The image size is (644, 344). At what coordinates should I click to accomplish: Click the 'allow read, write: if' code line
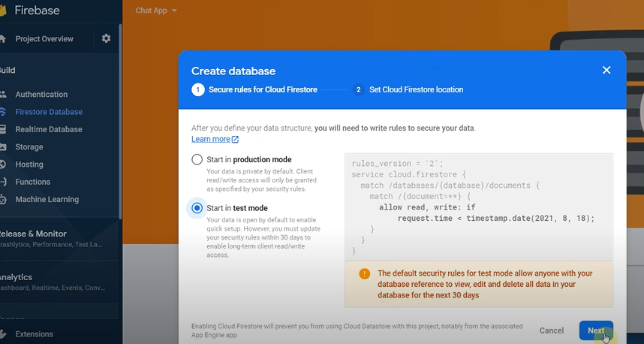tap(427, 207)
